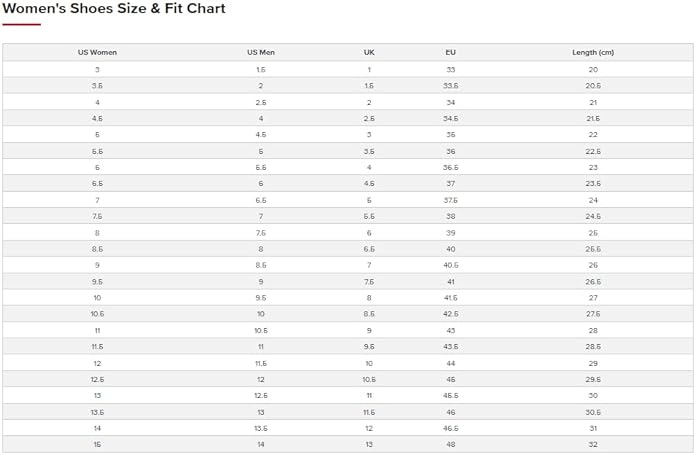Click the Women's Shoes Size & Fit Chart heading
The image size is (695, 454).
pos(114,9)
